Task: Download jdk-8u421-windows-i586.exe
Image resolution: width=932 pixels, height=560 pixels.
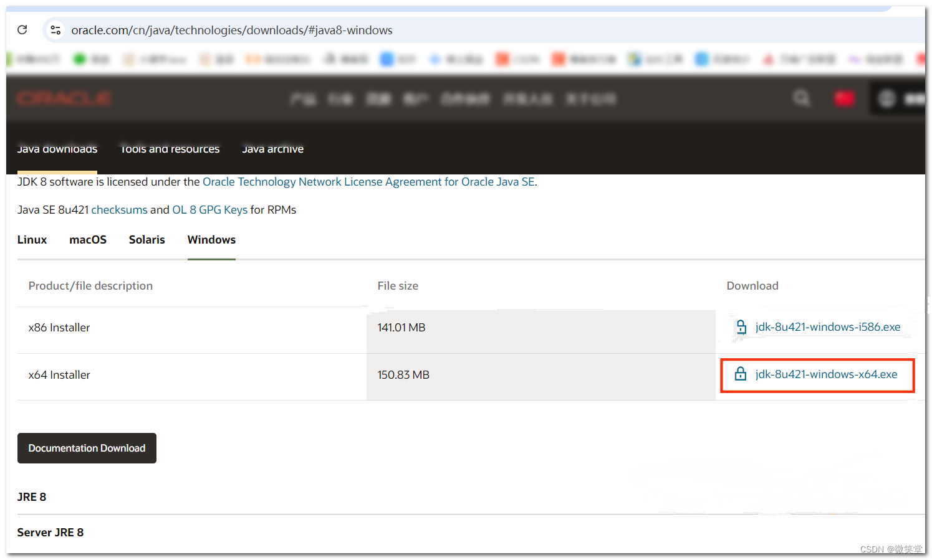Action: coord(828,327)
